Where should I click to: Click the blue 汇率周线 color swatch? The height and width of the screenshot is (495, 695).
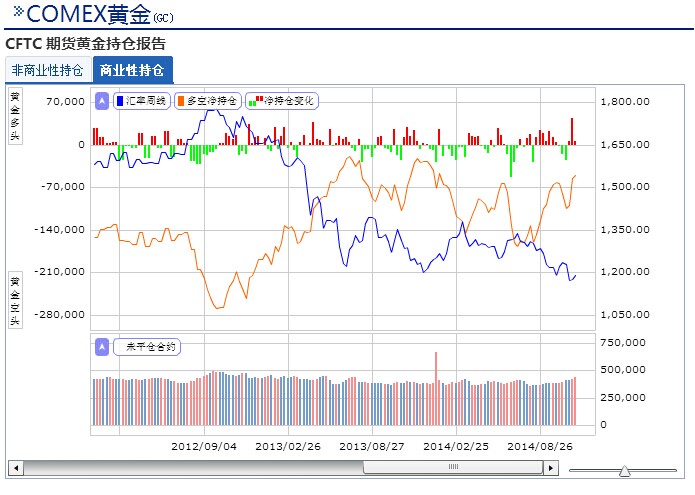coord(120,101)
